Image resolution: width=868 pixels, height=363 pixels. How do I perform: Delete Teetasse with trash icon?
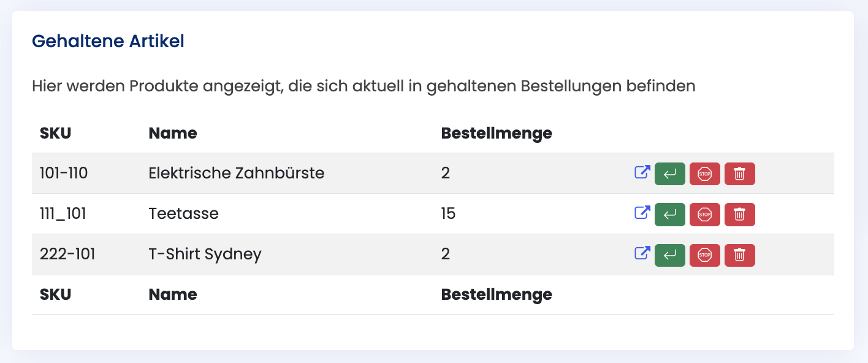tap(740, 214)
